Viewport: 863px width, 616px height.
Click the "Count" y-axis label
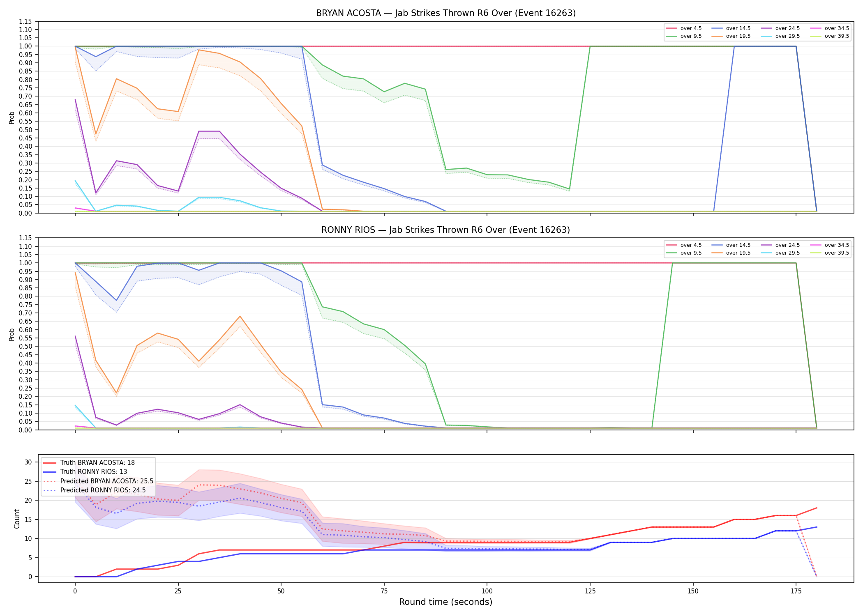coord(17,519)
